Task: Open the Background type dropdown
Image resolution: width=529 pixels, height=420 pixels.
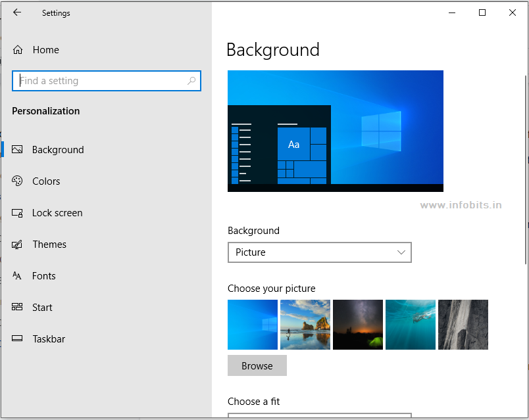Action: coord(319,252)
